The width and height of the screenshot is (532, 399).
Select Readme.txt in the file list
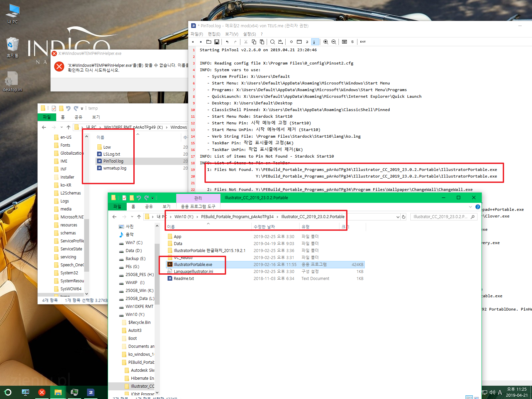click(265, 279)
